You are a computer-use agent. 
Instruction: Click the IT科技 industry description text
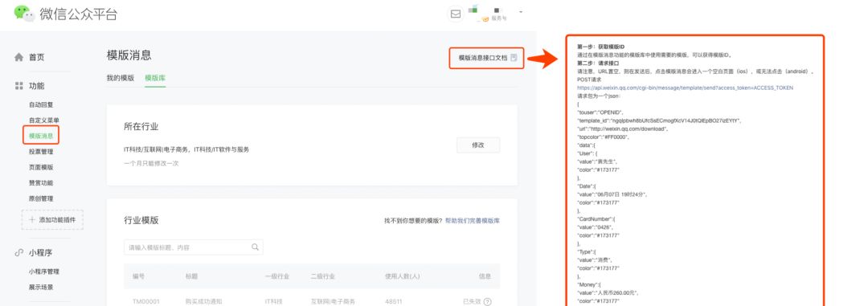[186, 149]
